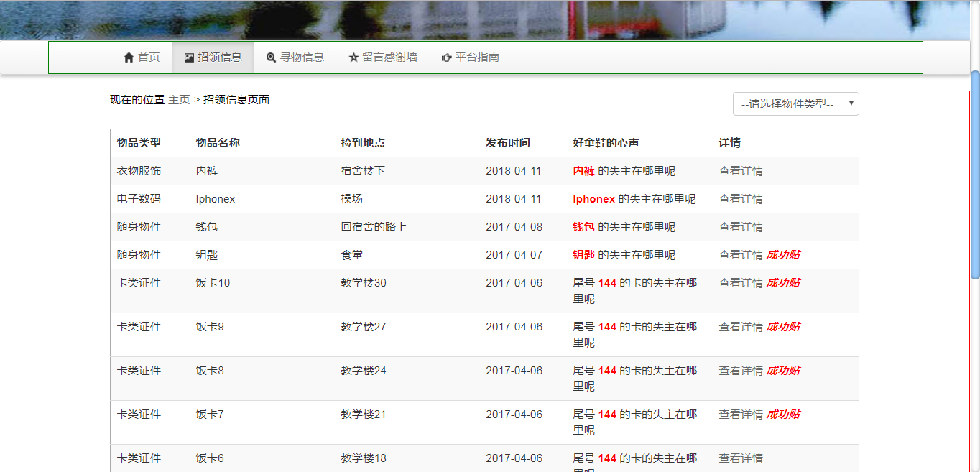Image resolution: width=980 pixels, height=472 pixels.
Task: Open 查看详情 for the 钥匙 row
Action: 741,255
